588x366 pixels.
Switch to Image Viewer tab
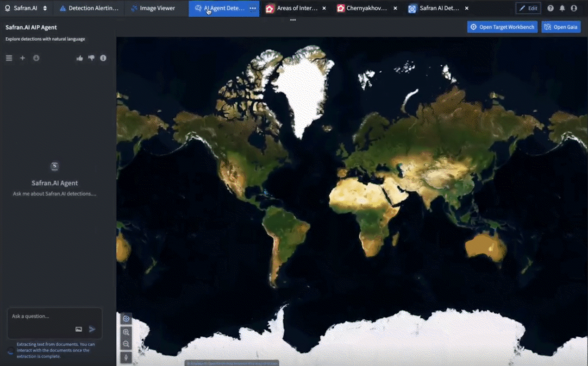(x=153, y=8)
